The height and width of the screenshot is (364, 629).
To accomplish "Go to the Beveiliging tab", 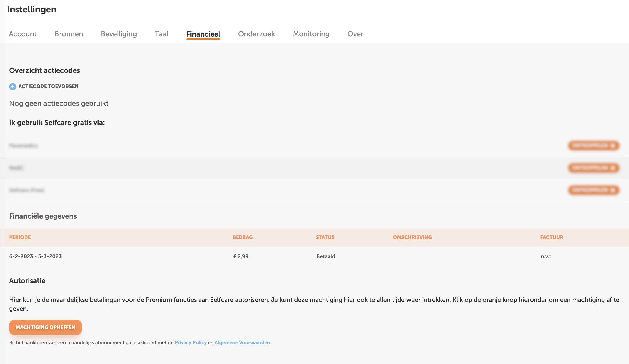I will [119, 34].
